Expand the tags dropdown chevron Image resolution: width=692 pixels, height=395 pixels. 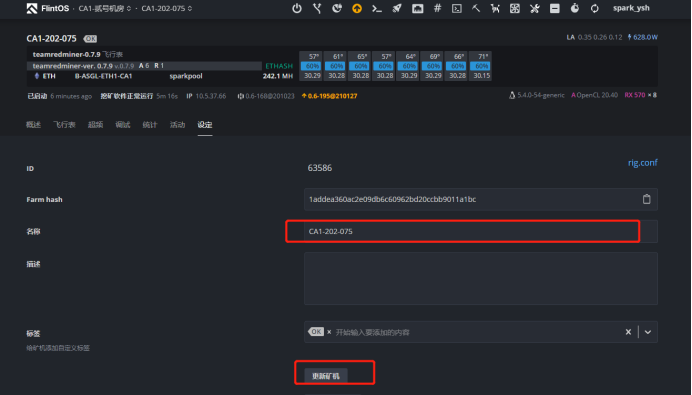tap(647, 332)
